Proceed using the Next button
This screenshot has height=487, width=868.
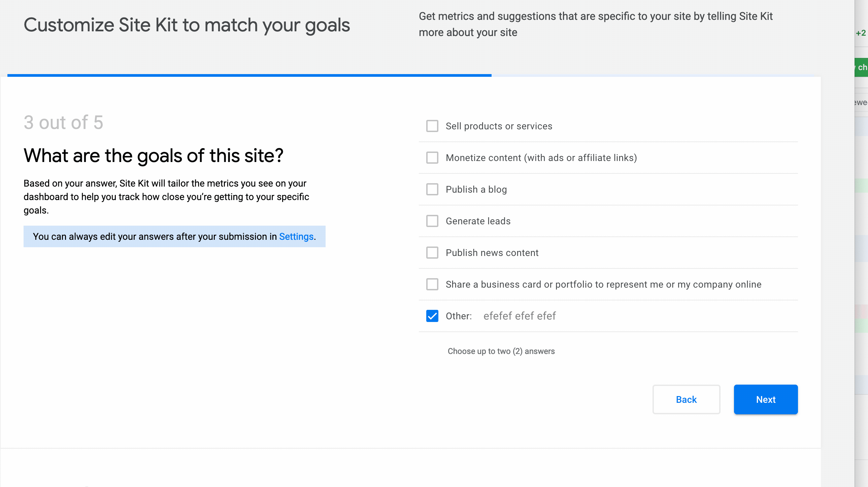tap(766, 399)
